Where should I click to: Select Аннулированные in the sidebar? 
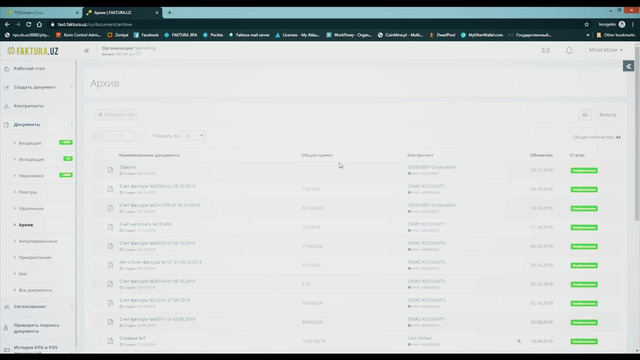point(38,241)
